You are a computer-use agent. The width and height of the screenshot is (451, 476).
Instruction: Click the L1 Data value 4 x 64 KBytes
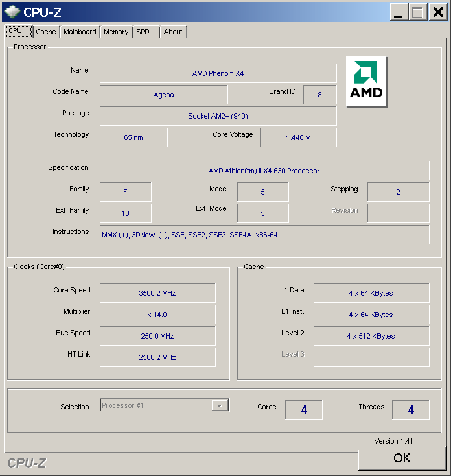click(371, 293)
